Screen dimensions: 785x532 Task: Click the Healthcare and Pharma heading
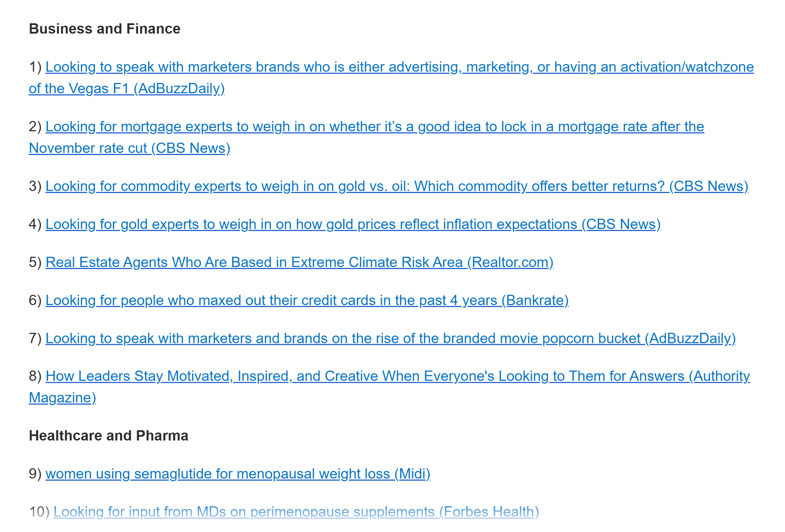tap(108, 436)
